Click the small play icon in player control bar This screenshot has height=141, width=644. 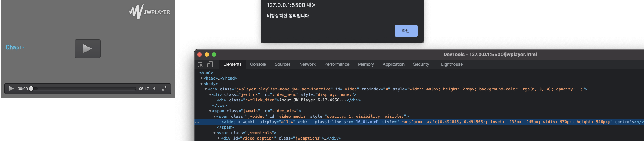(11, 89)
